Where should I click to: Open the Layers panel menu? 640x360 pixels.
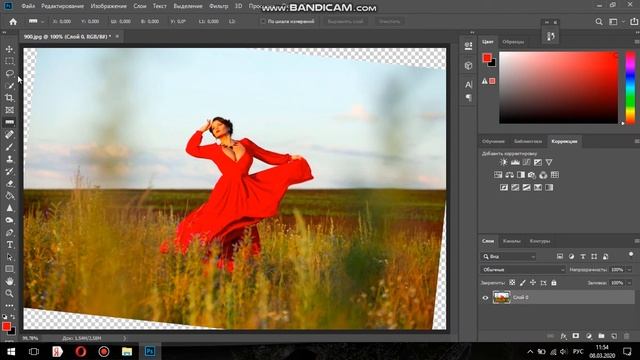click(x=636, y=241)
